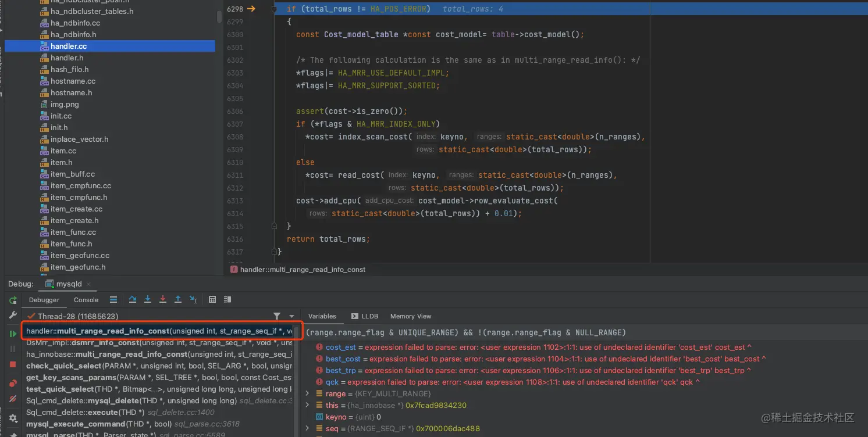Viewport: 868px width, 437px height.
Task: Select Sql_cmd_delete::execute frame
Action: [x=159, y=413]
